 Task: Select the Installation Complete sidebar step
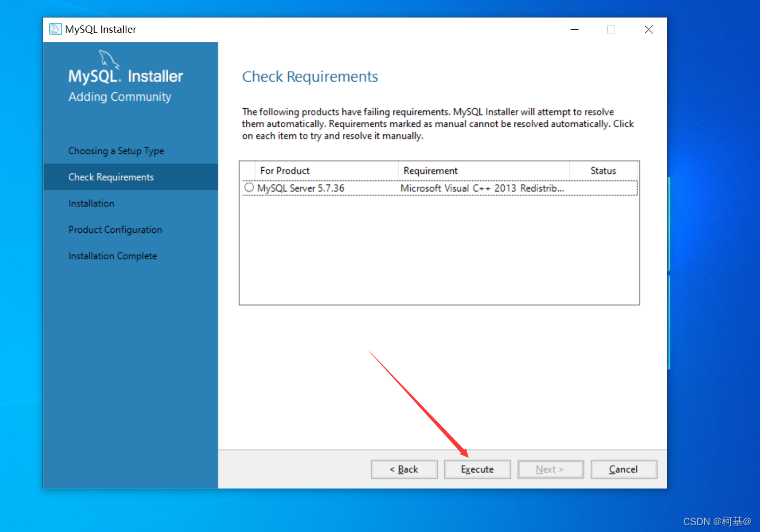113,256
